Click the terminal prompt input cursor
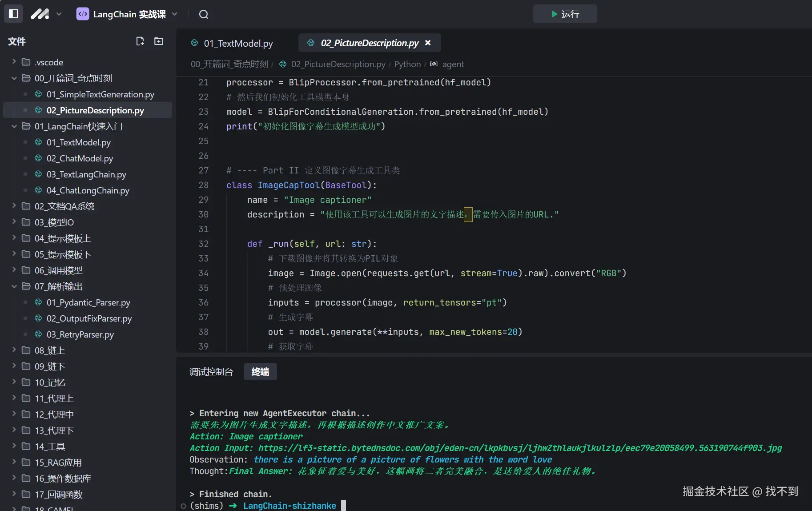The height and width of the screenshot is (511, 812). click(343, 506)
